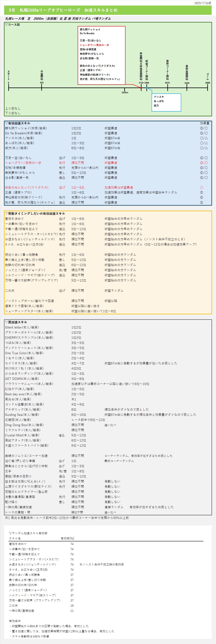Viewport: 216px width, 644px height.
Task: Click the '応援団(本人/継承)' skill name
Action: click(x=18, y=420)
